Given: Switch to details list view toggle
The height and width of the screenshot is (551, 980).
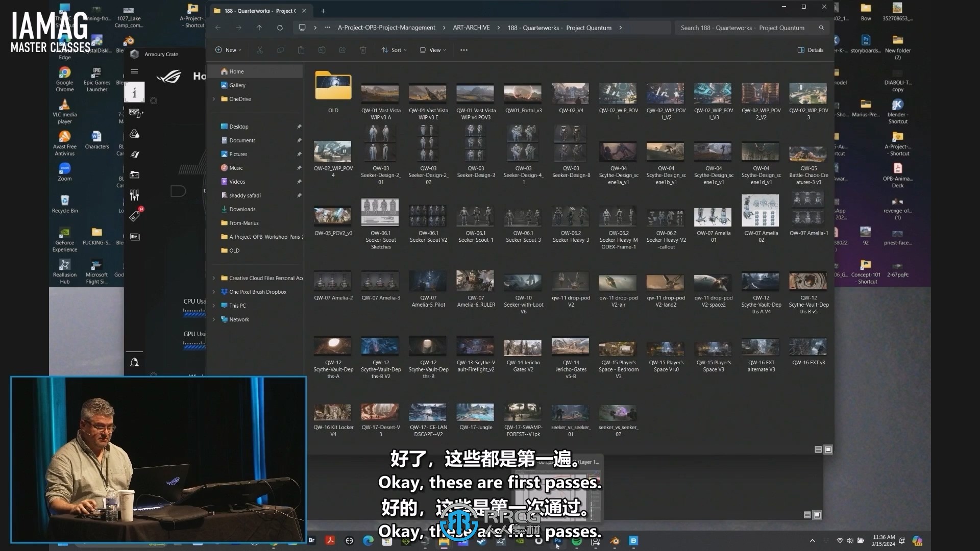Looking at the screenshot, I should point(818,449).
